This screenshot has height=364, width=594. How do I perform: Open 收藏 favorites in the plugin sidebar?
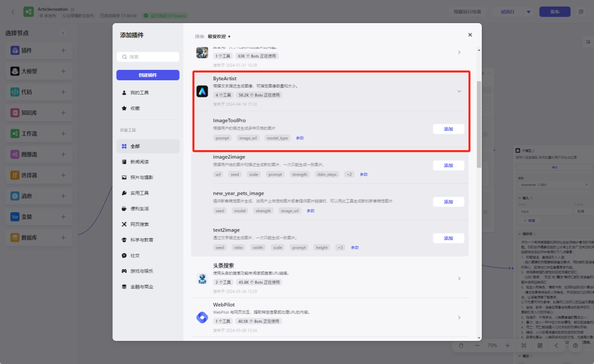click(148, 108)
